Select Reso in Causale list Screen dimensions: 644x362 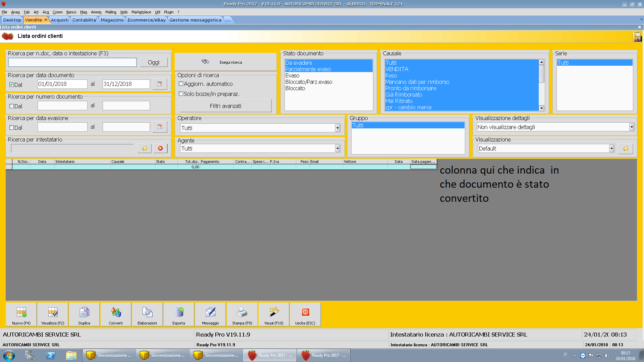click(462, 75)
